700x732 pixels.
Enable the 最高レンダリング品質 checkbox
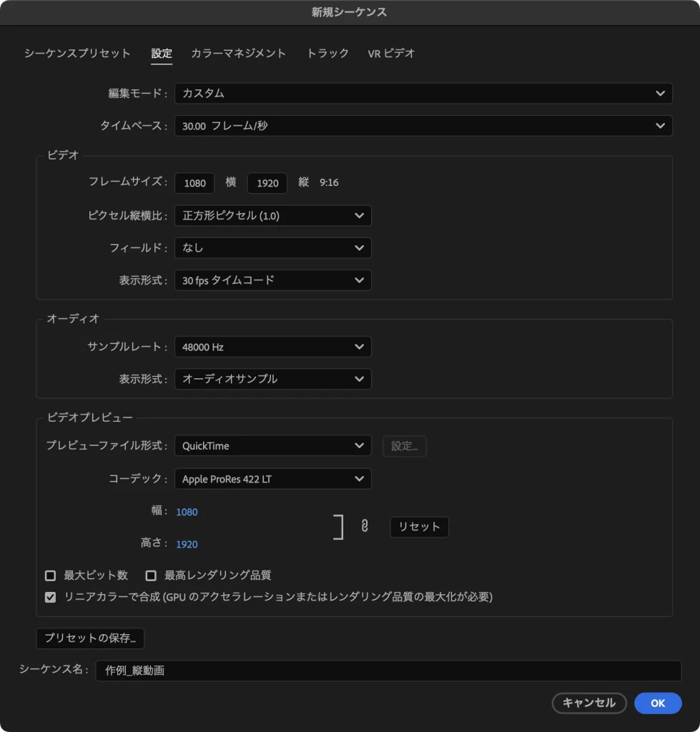151,575
